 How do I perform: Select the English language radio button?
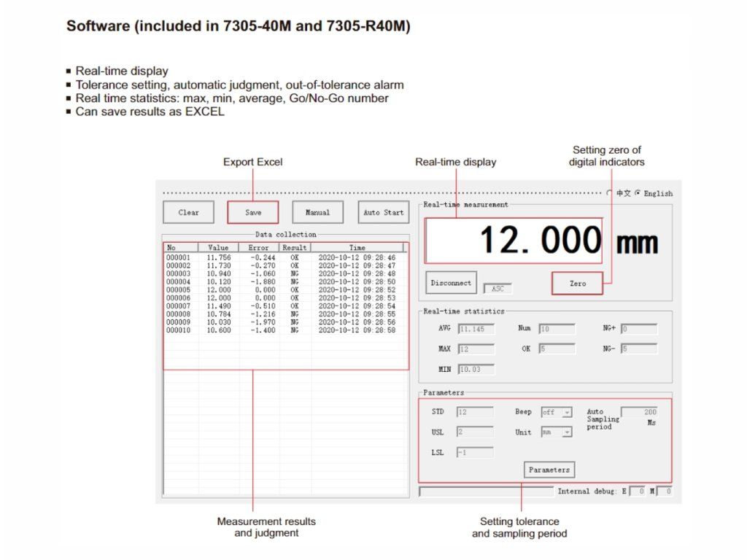[x=638, y=193]
